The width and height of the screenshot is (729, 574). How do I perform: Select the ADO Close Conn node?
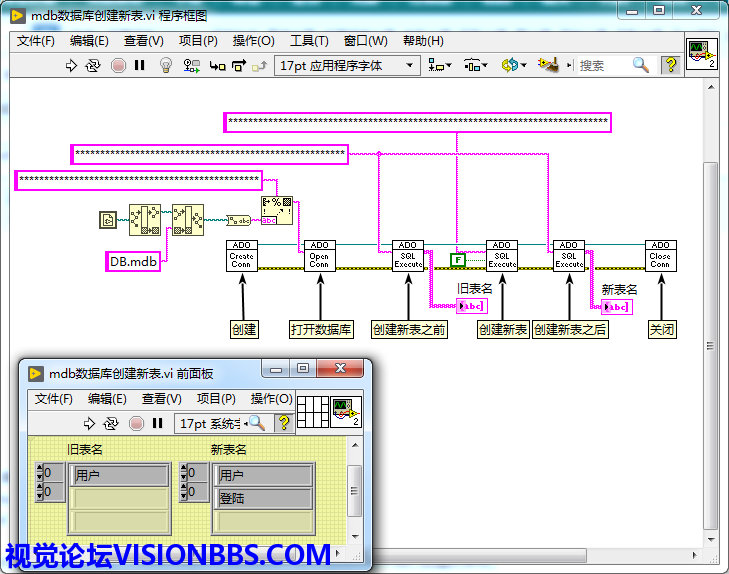click(x=660, y=256)
